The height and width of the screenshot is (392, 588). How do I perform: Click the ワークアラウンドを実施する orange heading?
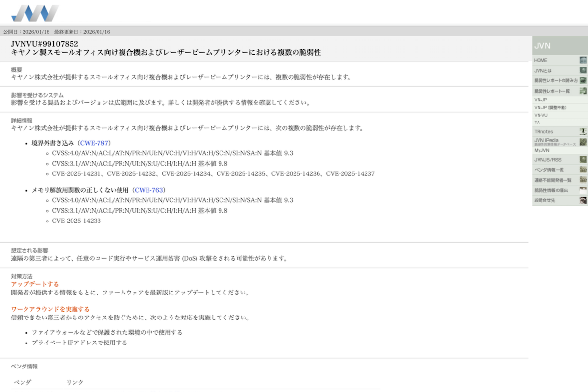click(x=50, y=309)
